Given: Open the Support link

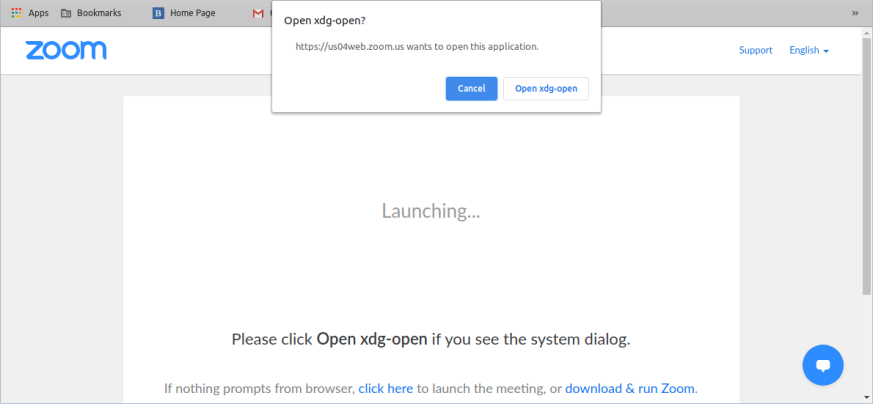Looking at the screenshot, I should 756,50.
